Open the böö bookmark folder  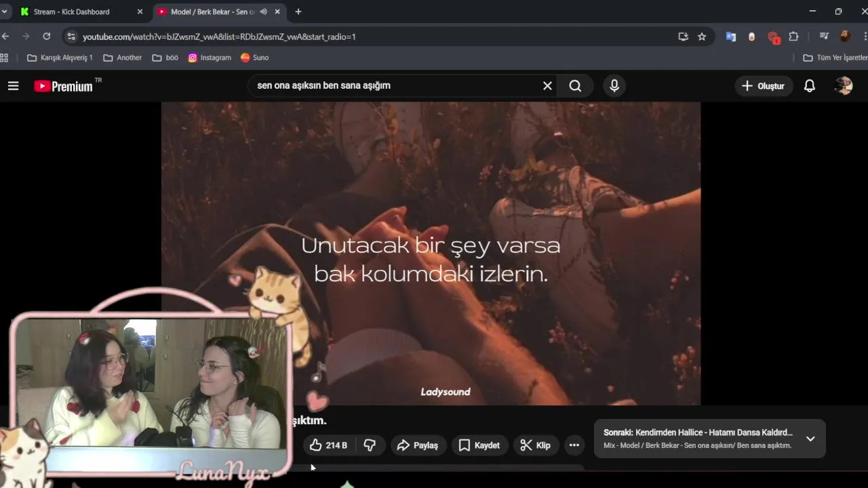[165, 58]
